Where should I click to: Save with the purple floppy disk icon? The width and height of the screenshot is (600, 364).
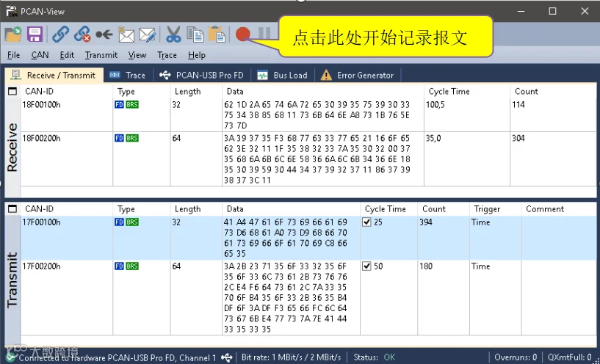pyautogui.click(x=35, y=34)
